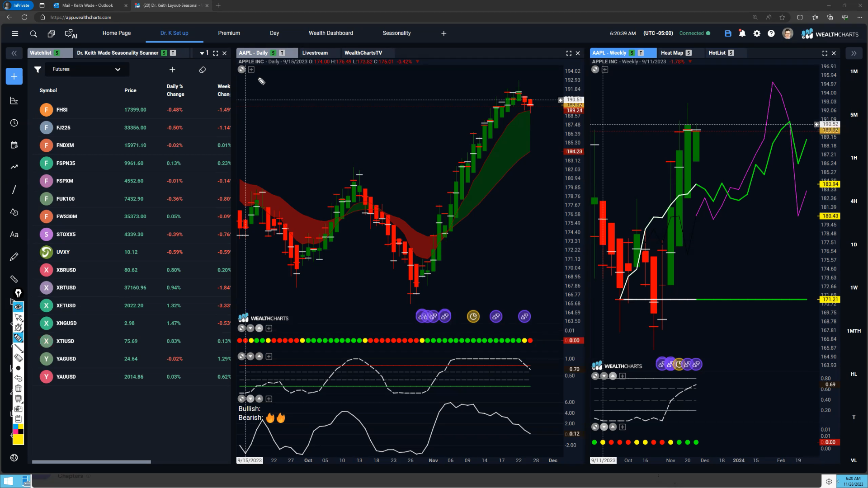
Task: Open settings gear in top bar
Action: click(x=757, y=33)
